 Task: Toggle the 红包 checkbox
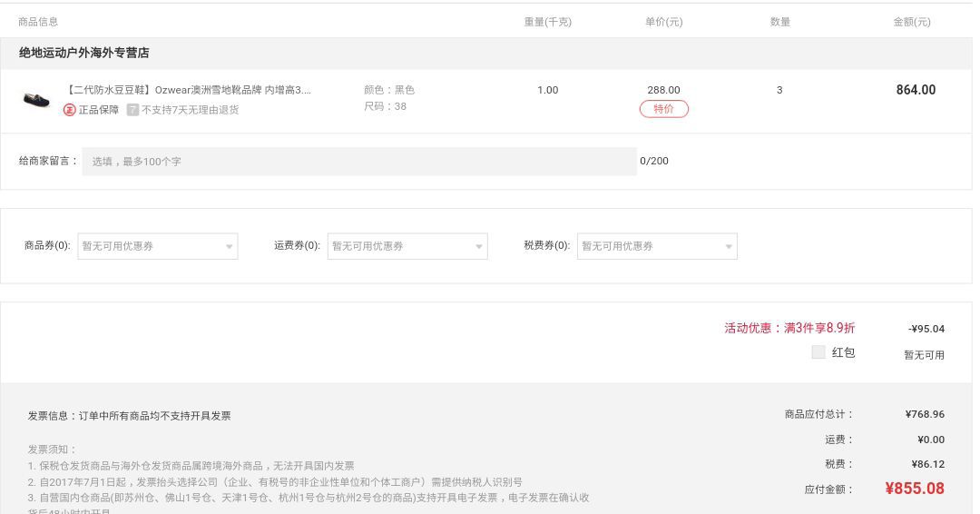(x=818, y=352)
